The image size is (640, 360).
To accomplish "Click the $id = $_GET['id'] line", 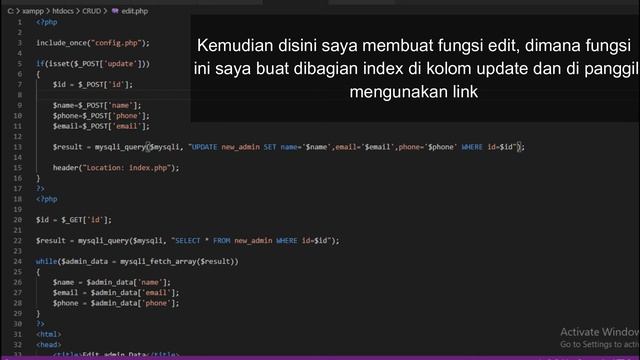I will tap(73, 220).
